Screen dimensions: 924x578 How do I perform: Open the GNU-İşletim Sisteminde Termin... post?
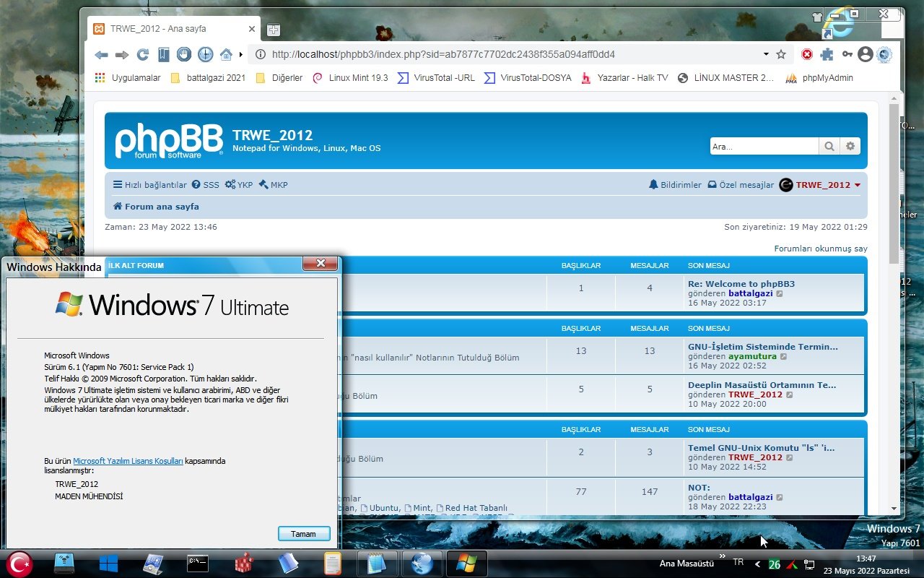point(763,347)
